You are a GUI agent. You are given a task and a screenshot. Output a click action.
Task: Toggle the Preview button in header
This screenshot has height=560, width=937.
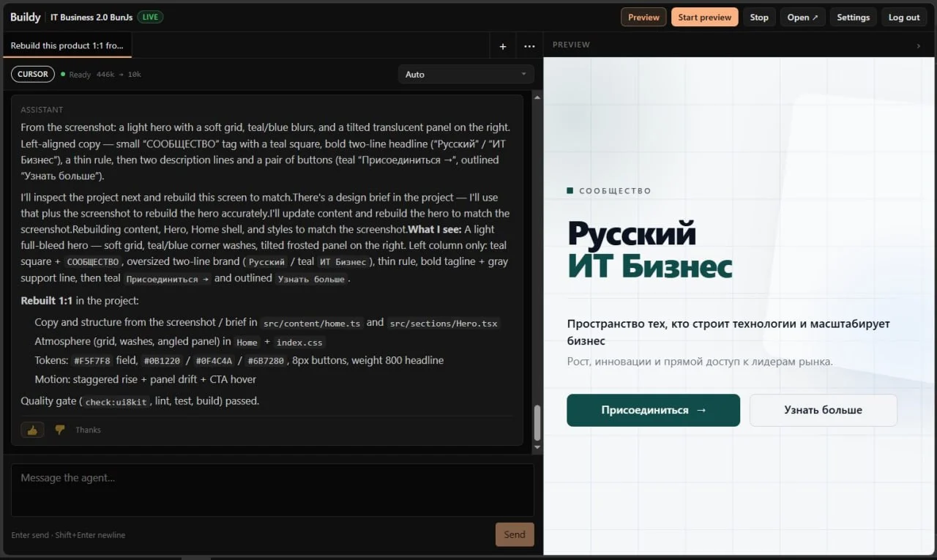(643, 17)
